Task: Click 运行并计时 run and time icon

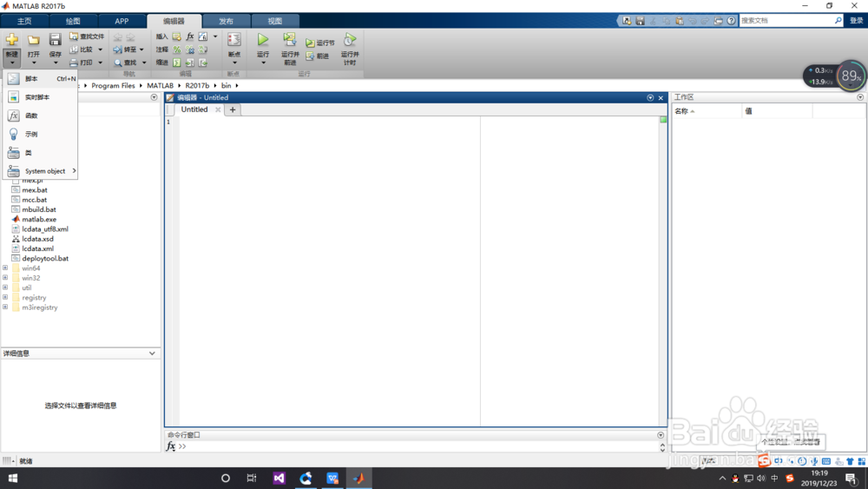Action: pyautogui.click(x=350, y=40)
